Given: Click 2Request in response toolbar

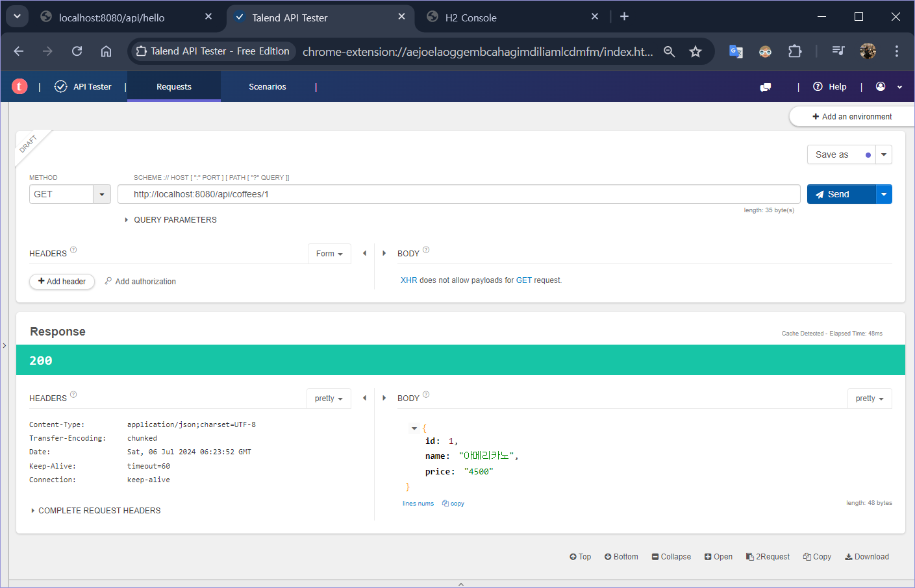Looking at the screenshot, I should pyautogui.click(x=768, y=557).
